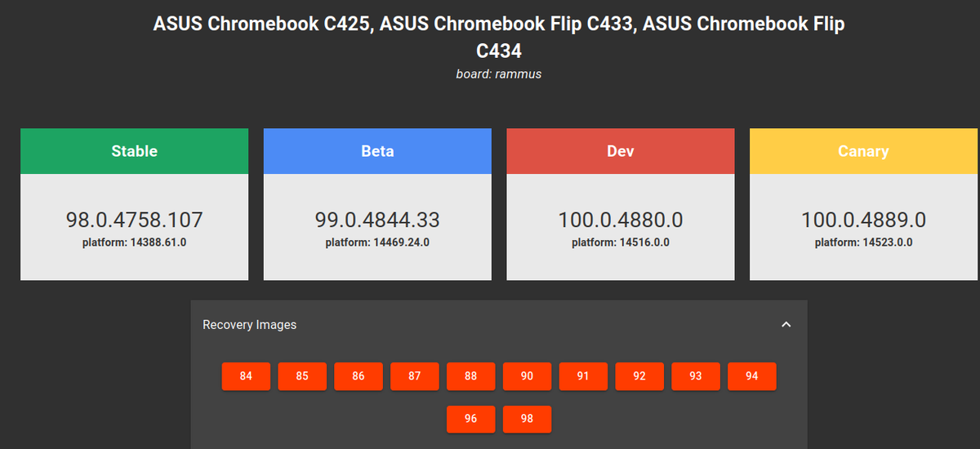Screen dimensions: 980x449
Task: Pick recovery image version 94
Action: (752, 376)
